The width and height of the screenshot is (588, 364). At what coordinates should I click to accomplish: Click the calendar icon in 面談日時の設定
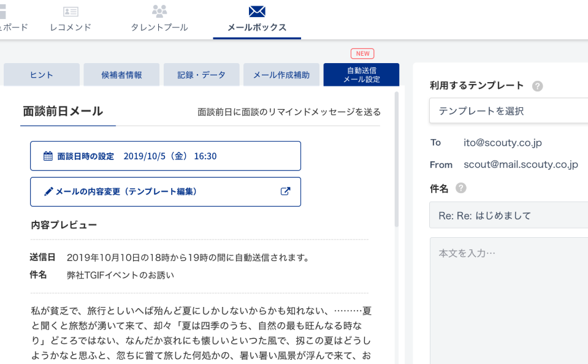(48, 156)
